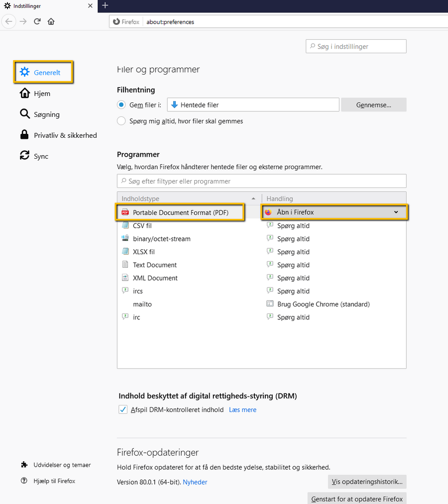Toggle Afspil DRM-kontrolleret indhold checkbox

pyautogui.click(x=123, y=409)
